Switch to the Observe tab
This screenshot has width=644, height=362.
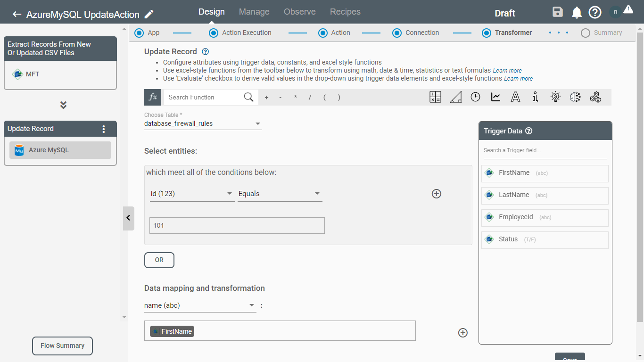click(x=300, y=12)
